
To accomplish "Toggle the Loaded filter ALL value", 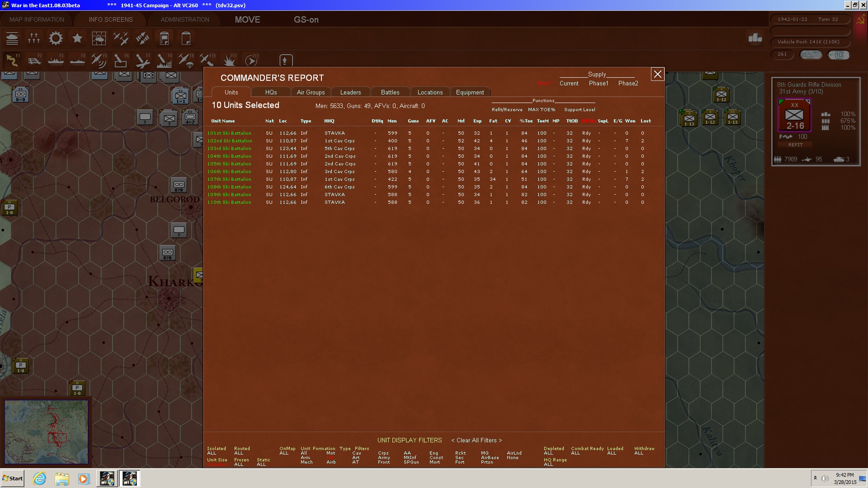I will click(x=612, y=453).
